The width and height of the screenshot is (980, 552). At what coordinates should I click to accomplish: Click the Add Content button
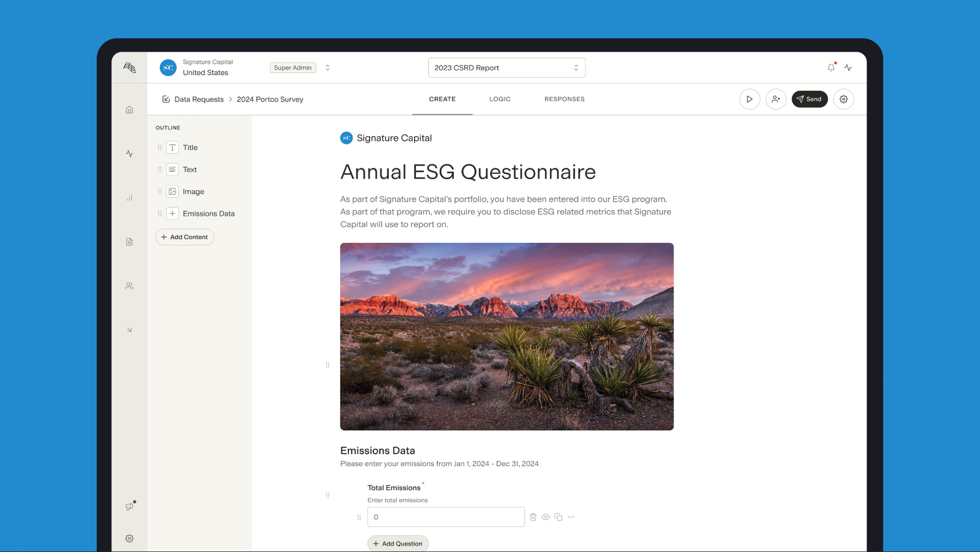185,237
